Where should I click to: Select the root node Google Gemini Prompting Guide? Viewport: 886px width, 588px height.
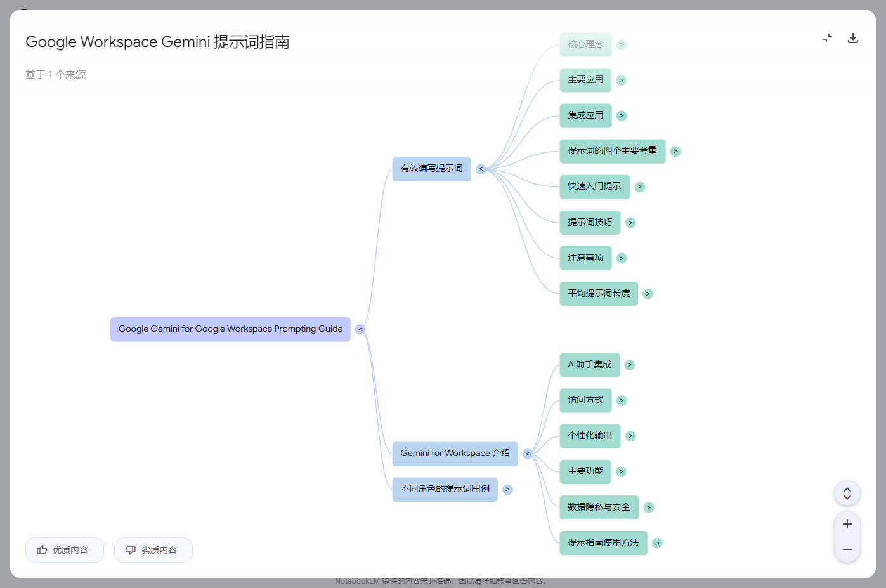point(230,329)
